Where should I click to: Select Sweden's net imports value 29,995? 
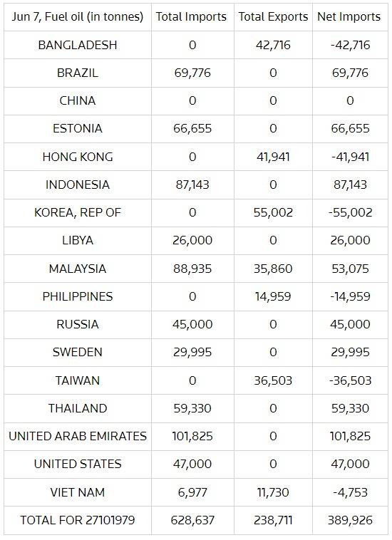350,353
